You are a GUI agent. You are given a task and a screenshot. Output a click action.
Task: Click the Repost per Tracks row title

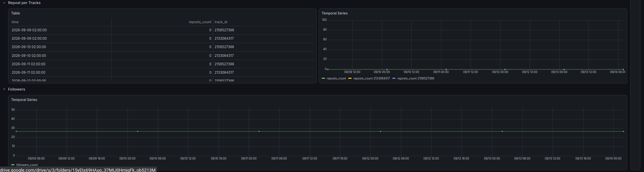click(x=24, y=3)
